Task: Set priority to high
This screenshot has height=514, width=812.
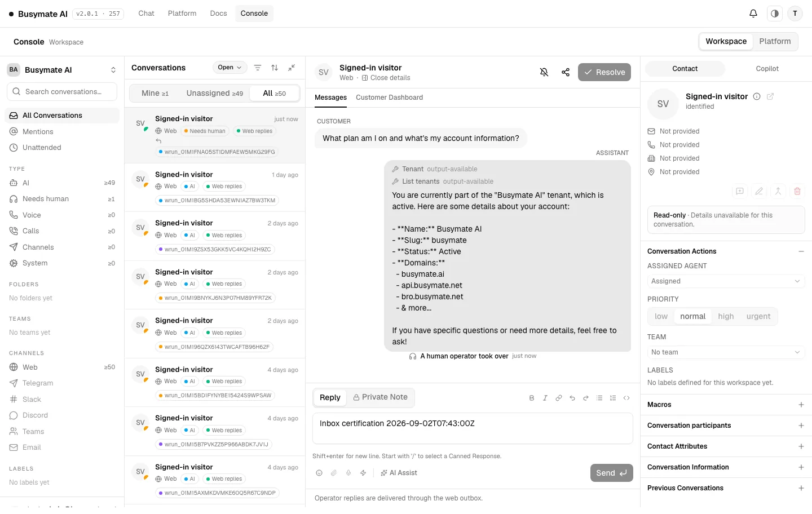Action: [x=726, y=317]
